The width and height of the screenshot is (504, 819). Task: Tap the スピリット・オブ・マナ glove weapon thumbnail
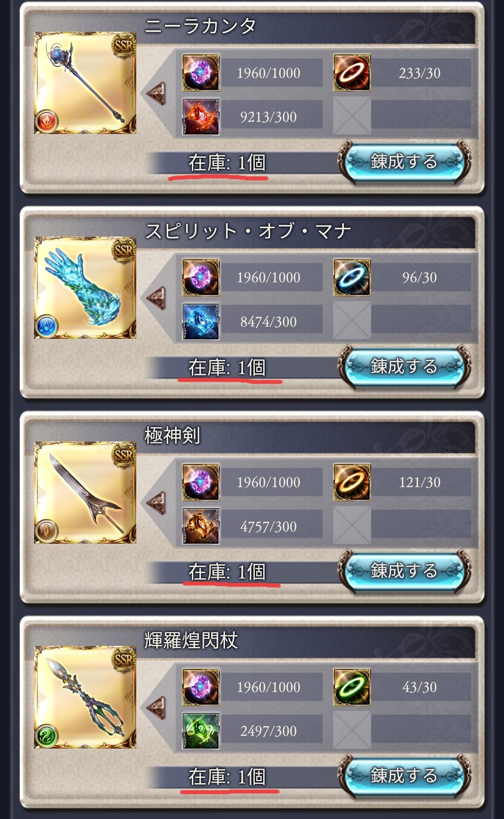(85, 287)
